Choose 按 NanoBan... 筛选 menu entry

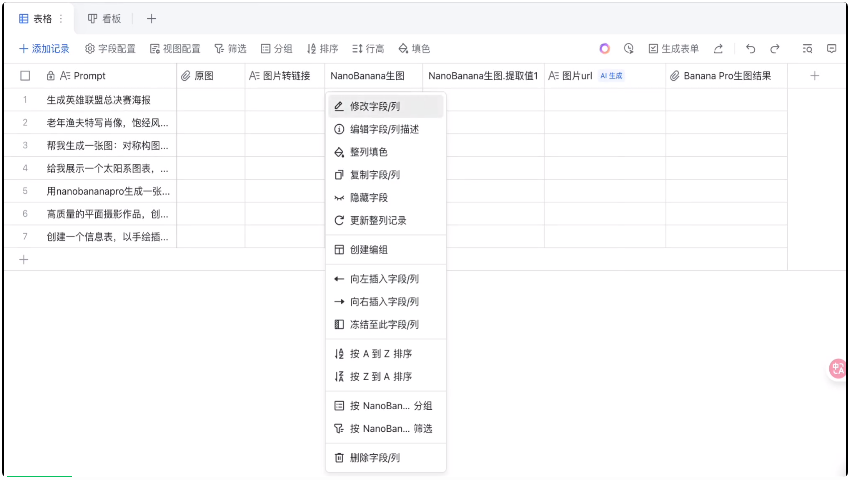tap(386, 428)
